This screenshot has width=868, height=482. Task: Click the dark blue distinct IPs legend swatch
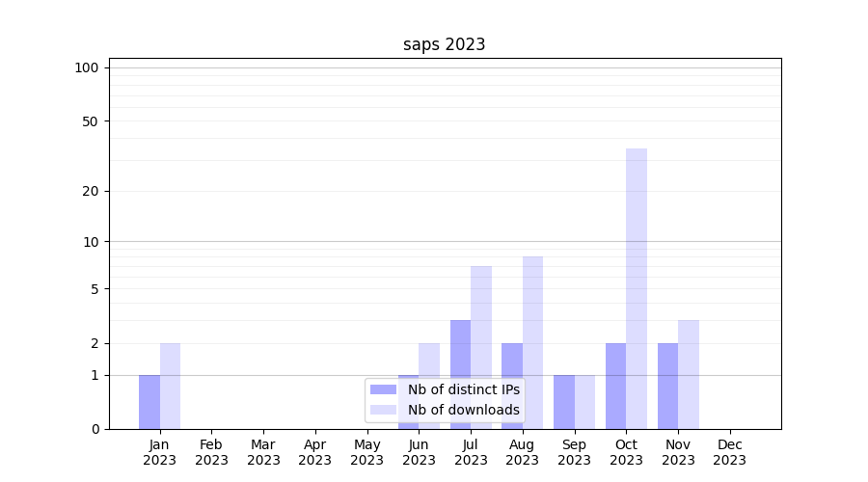coord(383,389)
